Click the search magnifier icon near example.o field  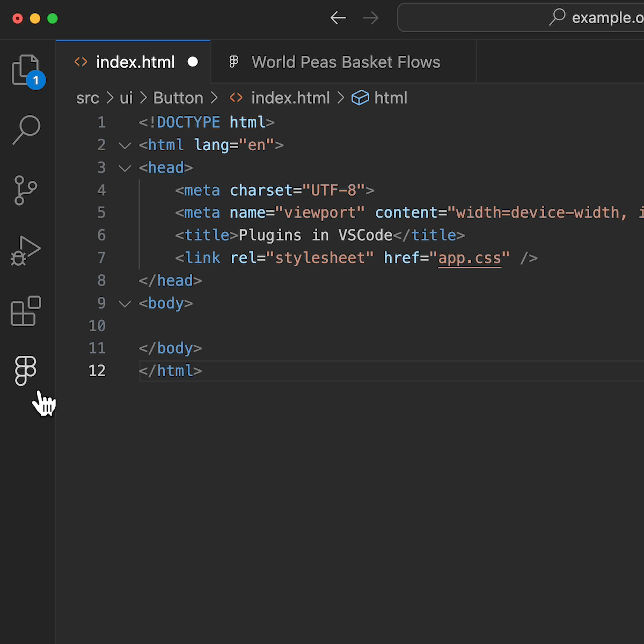coord(557,17)
